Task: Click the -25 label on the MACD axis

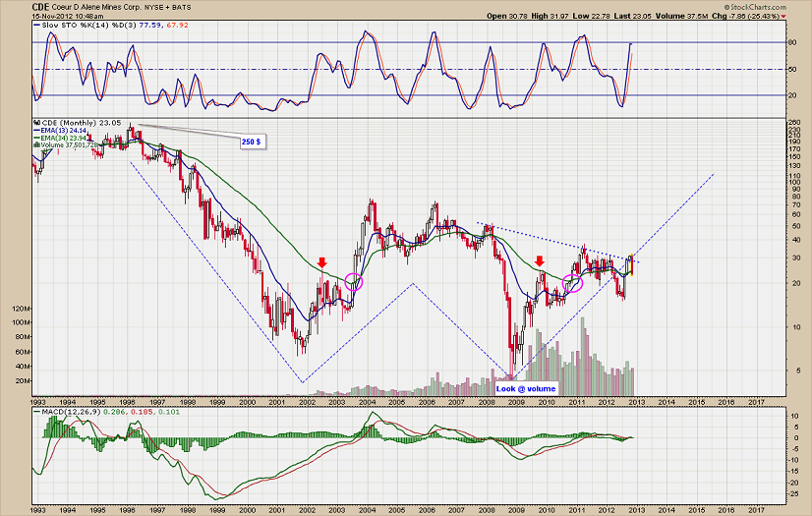Action: (793, 493)
